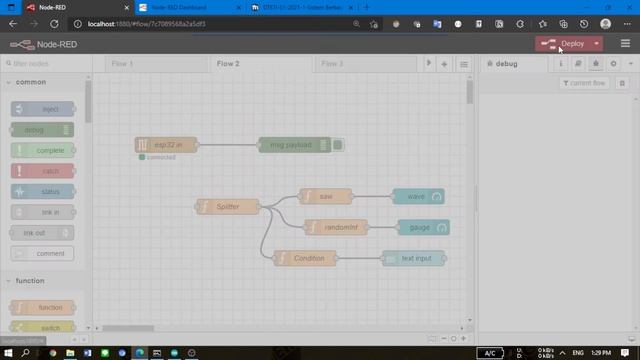Image resolution: width=640 pixels, height=360 pixels.
Task: Select the comment node in the palette
Action: (42, 253)
